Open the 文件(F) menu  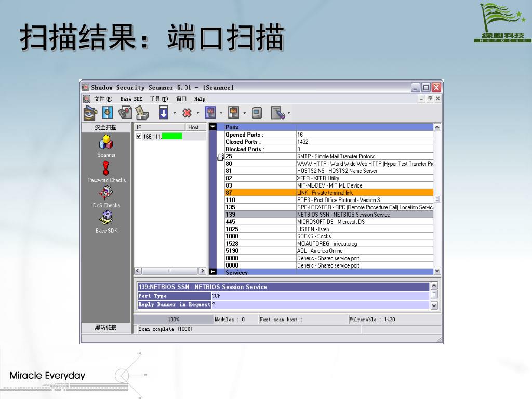[103, 99]
